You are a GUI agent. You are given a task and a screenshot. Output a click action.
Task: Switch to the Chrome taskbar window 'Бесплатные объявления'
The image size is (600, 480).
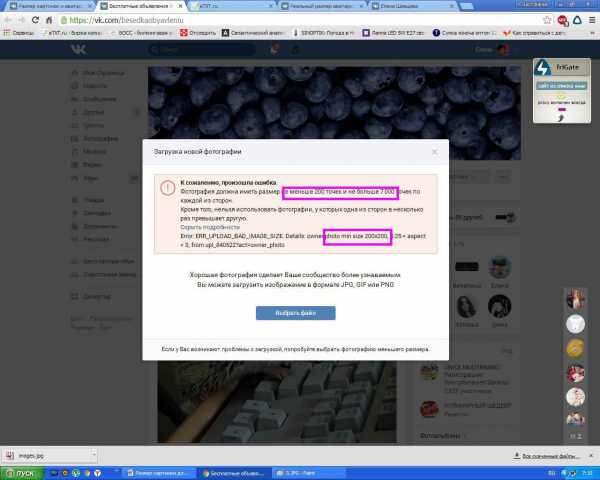pyautogui.click(x=235, y=473)
